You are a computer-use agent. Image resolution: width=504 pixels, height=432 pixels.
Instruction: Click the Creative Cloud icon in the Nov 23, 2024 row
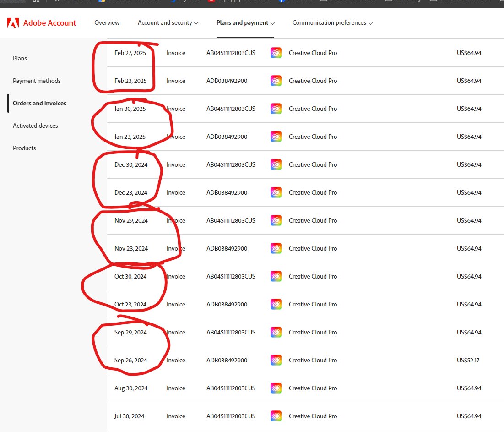[x=276, y=249]
